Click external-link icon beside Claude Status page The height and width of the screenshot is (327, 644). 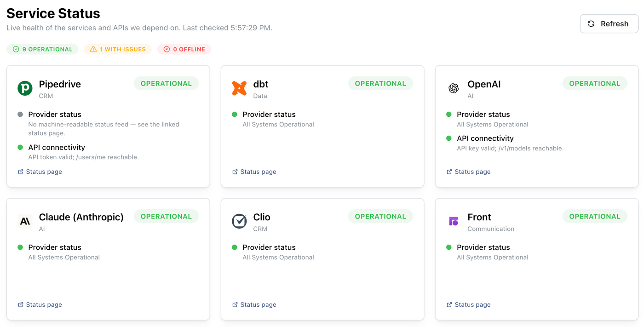pyautogui.click(x=21, y=305)
